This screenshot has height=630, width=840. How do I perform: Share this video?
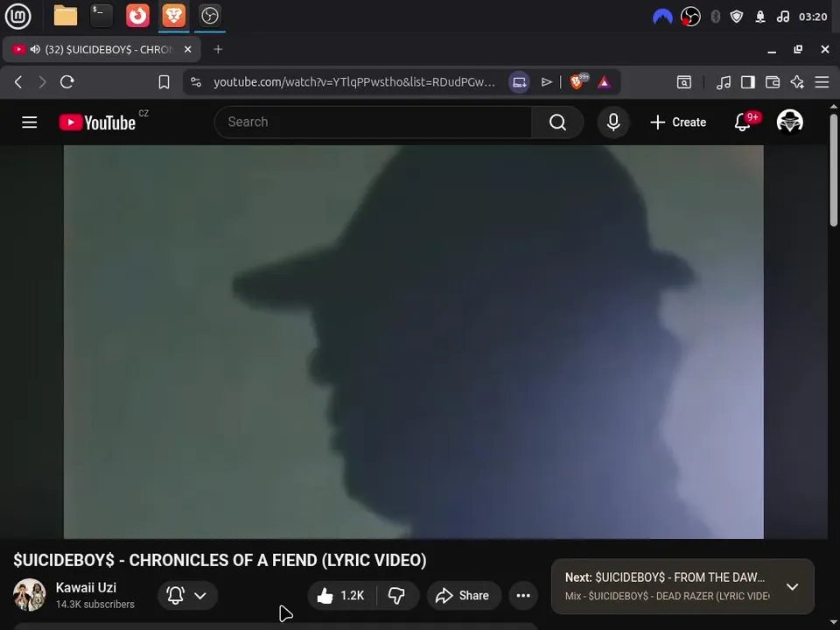coord(464,595)
